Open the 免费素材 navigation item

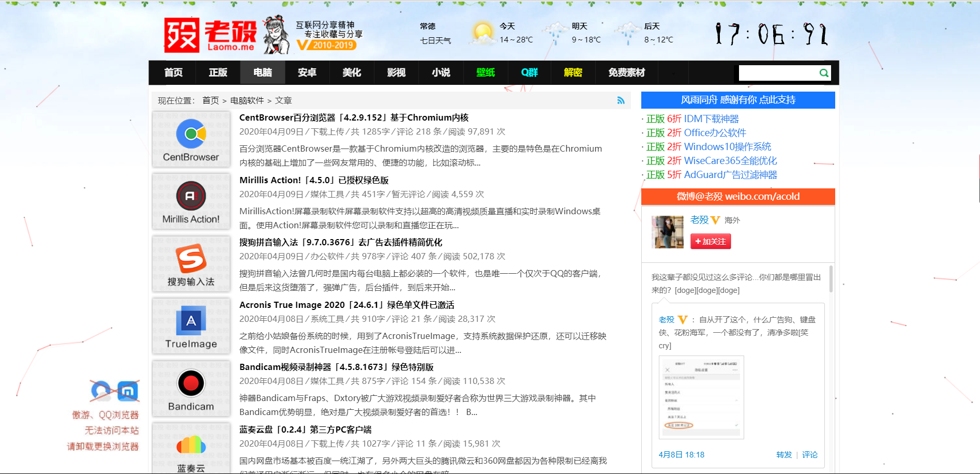[626, 72]
